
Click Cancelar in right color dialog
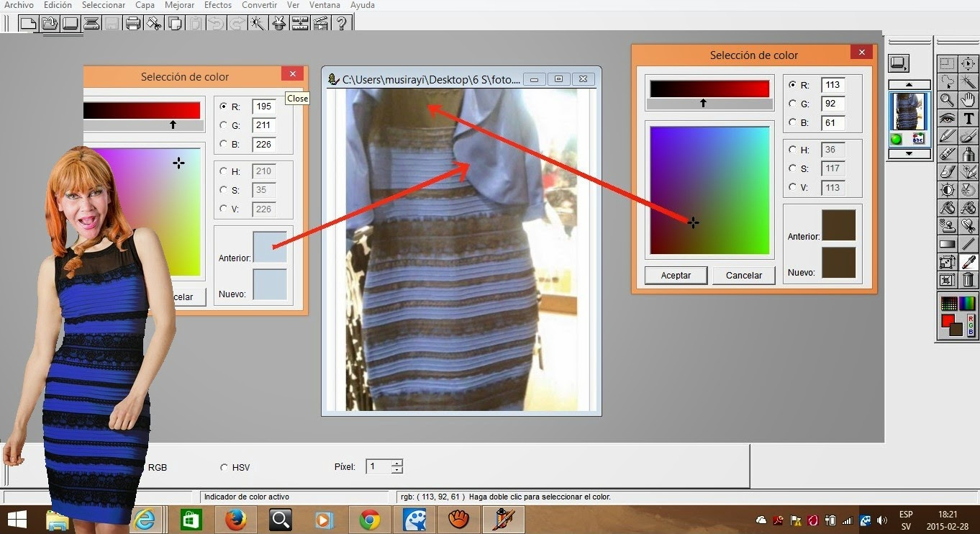coord(744,276)
